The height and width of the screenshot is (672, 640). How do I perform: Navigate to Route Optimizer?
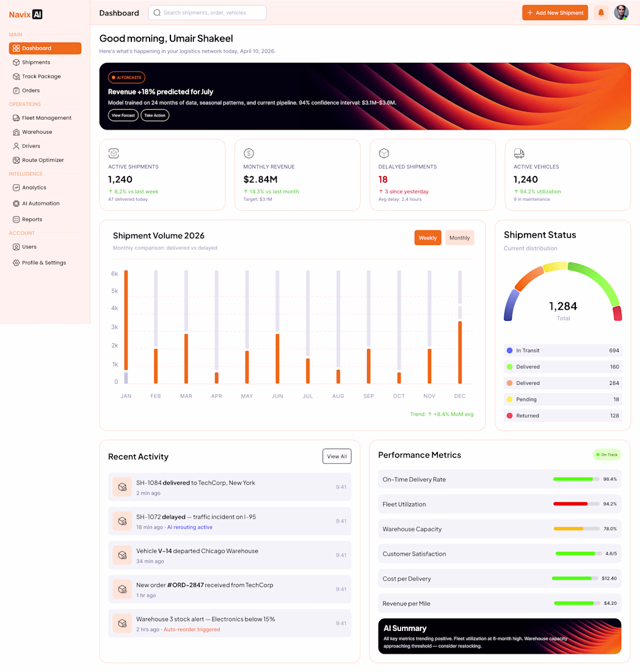tap(45, 160)
